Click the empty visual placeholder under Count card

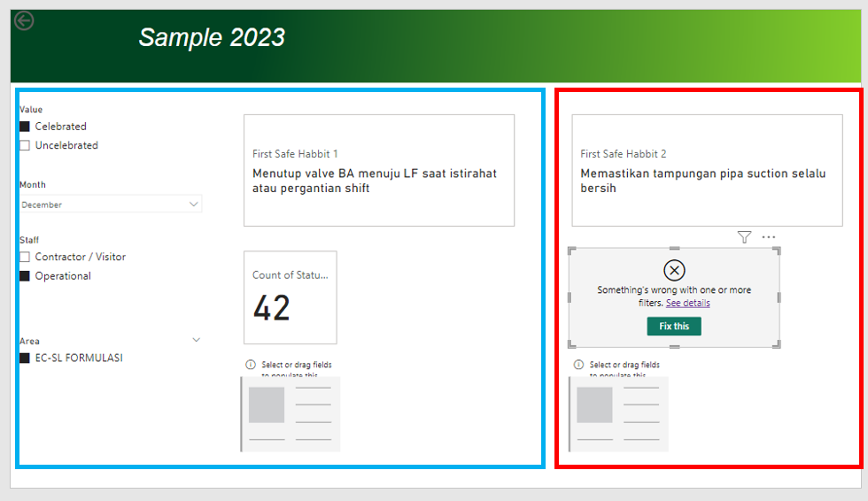click(x=291, y=414)
